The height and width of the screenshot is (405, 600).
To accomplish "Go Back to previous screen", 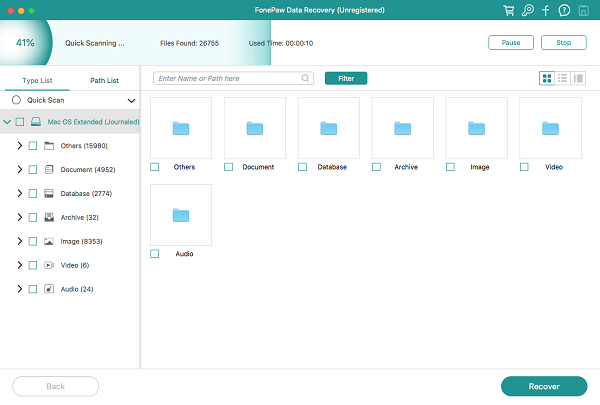I will (x=55, y=386).
